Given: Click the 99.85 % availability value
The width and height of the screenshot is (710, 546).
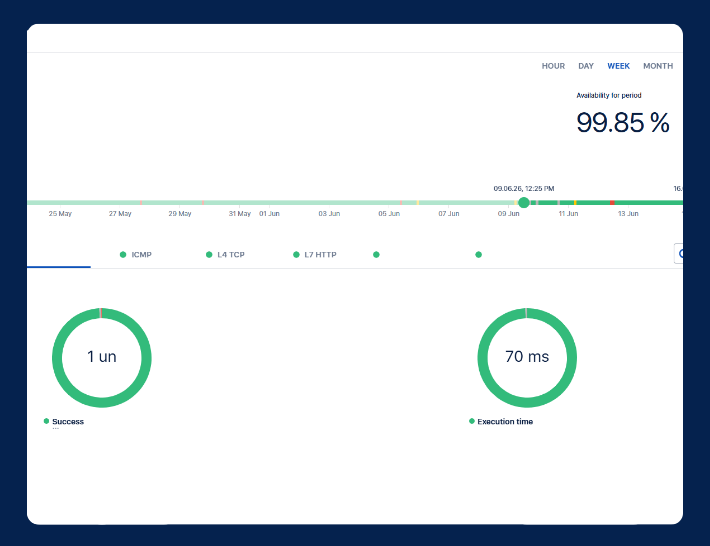Looking at the screenshot, I should point(623,123).
